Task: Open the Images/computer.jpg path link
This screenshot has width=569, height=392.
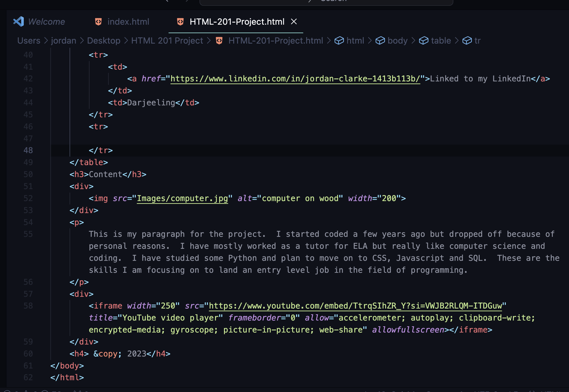Action: tap(182, 198)
